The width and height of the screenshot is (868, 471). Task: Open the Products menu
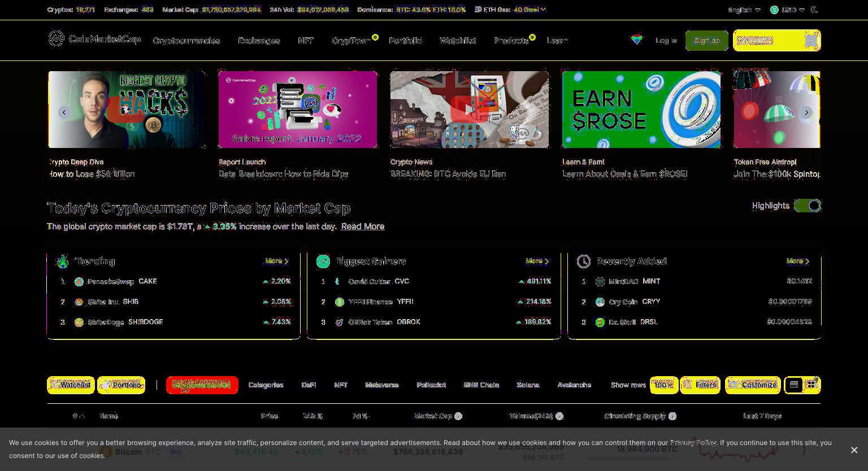click(511, 41)
